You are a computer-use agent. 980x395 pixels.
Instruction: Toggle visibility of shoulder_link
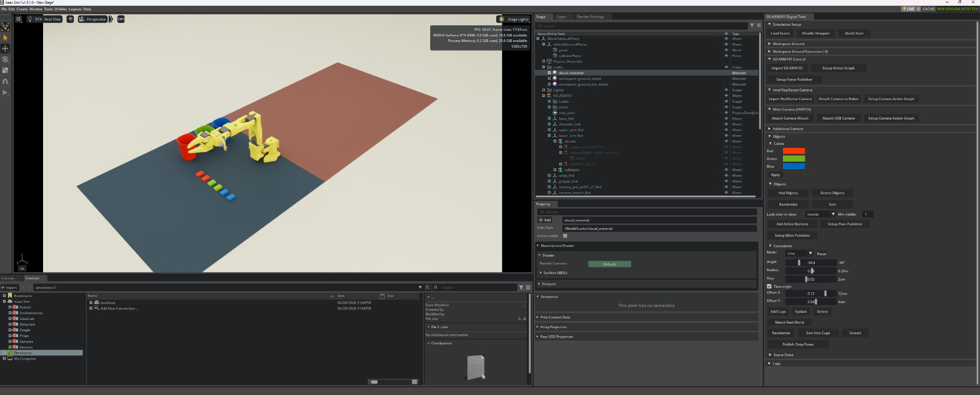click(x=726, y=124)
